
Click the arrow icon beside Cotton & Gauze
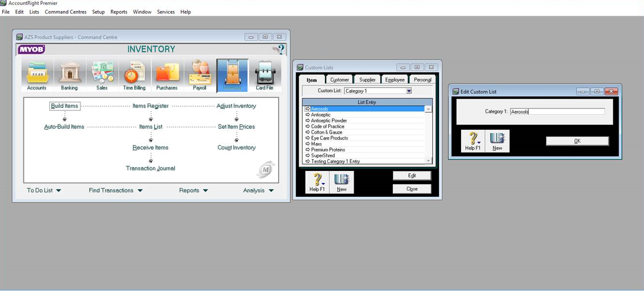(x=307, y=132)
